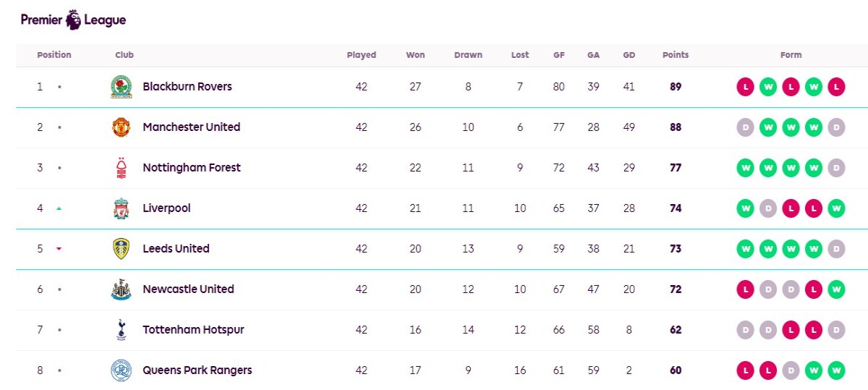
Task: Click the Blackburn Rovers club crest
Action: click(121, 87)
